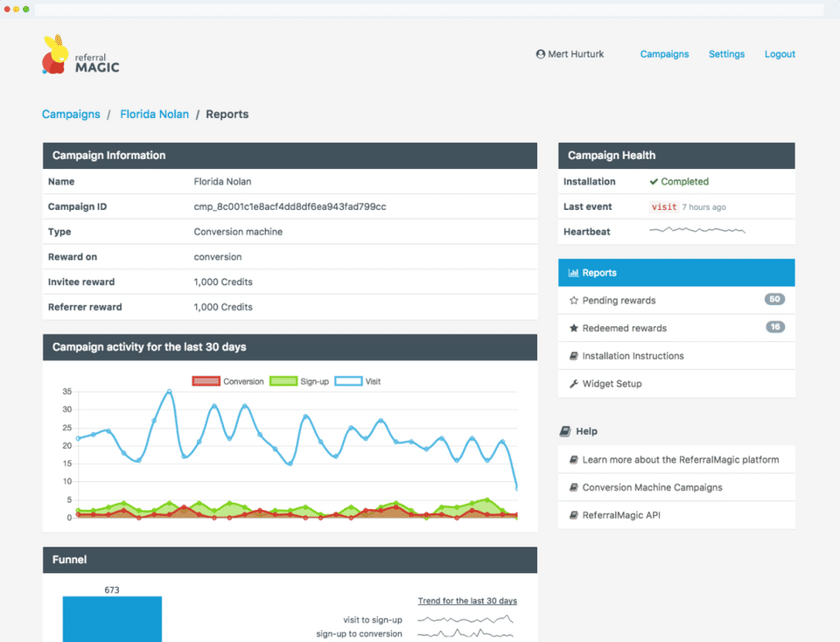Toggle Sign-up series via green legend swatch
The height and width of the screenshot is (642, 840).
(283, 381)
